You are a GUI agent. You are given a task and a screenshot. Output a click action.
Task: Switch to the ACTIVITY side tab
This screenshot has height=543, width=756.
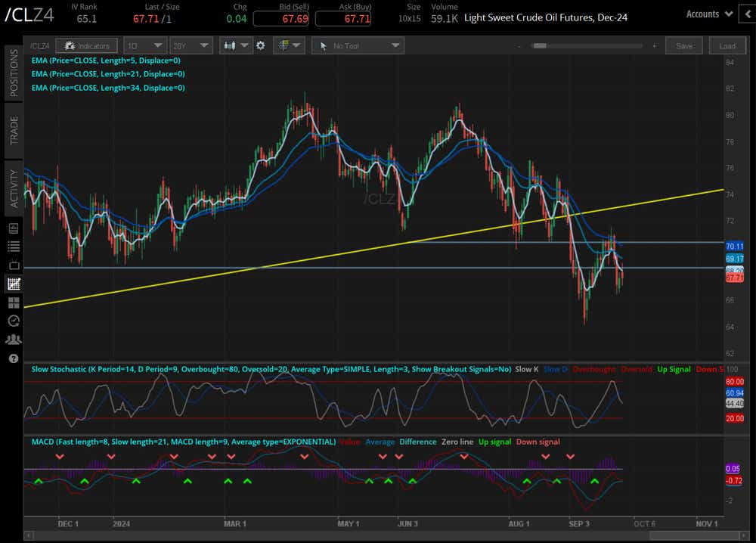pyautogui.click(x=14, y=188)
